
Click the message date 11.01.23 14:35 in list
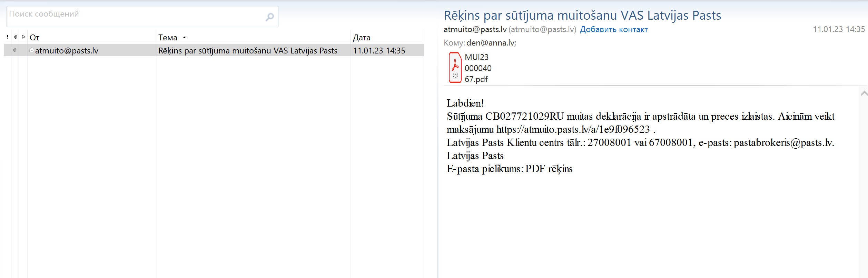click(379, 51)
